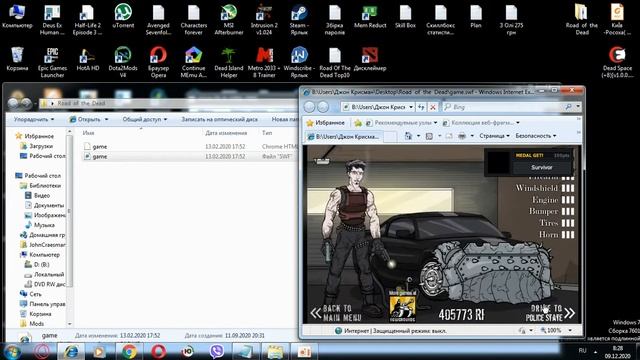Screen dimensions: 640x360
Task: Click the Internet Explorer back arrow
Action: (309, 107)
